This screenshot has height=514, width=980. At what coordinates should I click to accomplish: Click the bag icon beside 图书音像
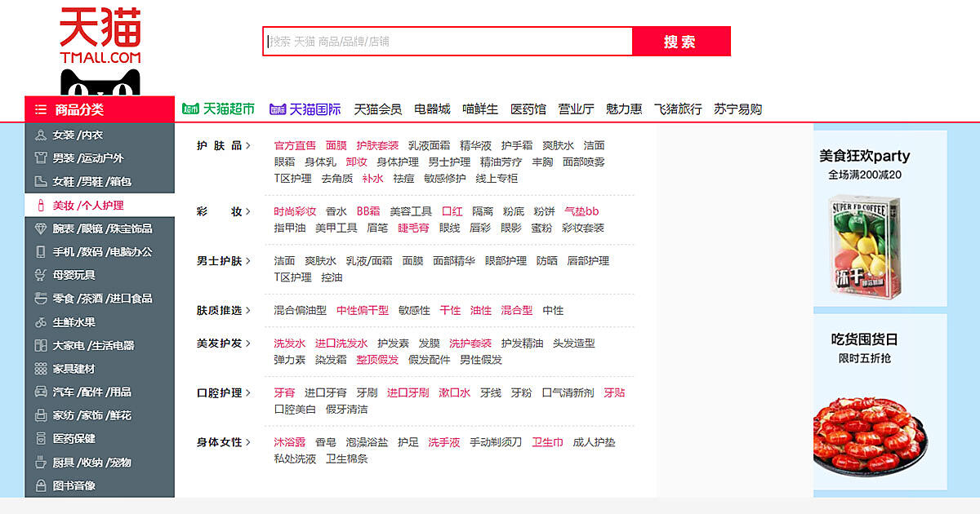40,485
